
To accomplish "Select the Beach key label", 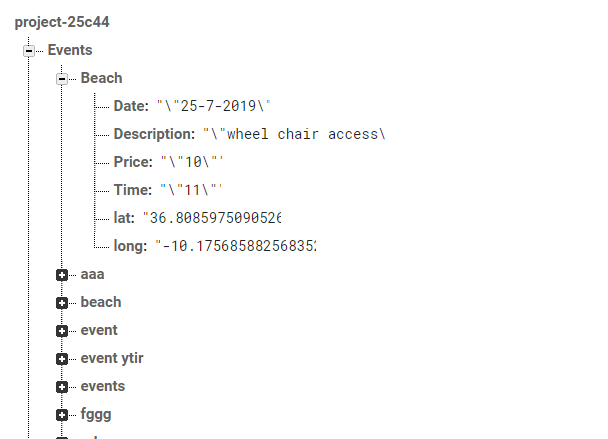I will point(101,78).
